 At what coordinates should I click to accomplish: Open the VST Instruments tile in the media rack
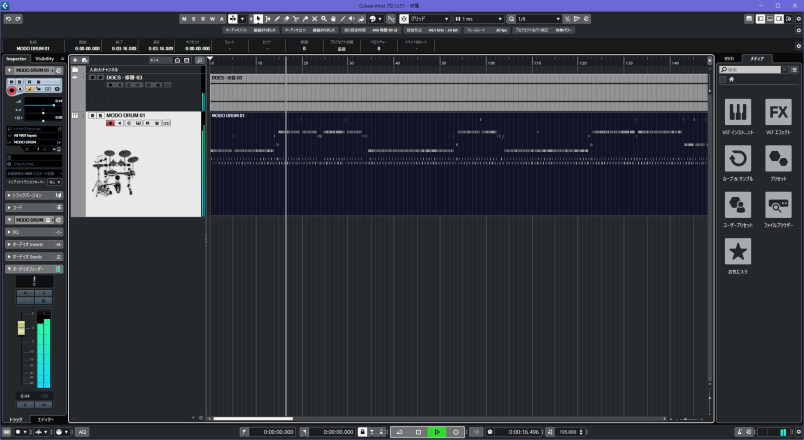pos(738,113)
